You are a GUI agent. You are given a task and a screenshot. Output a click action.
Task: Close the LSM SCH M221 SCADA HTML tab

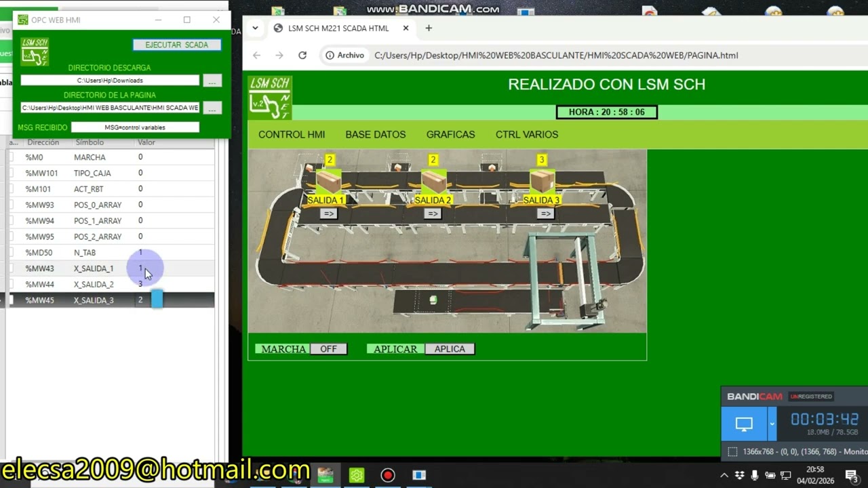pyautogui.click(x=406, y=28)
